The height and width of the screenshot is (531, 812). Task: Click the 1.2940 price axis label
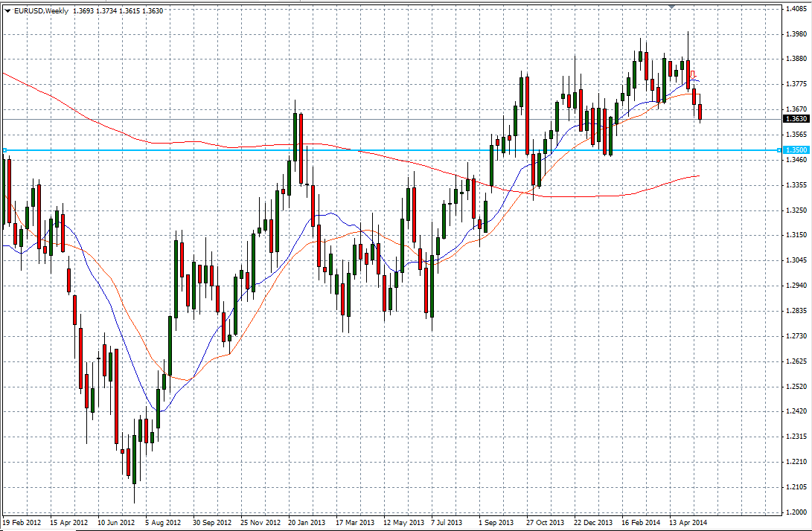click(x=796, y=285)
